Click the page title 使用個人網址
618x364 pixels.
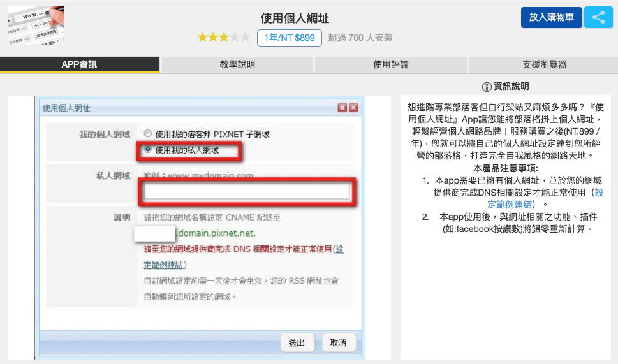pos(295,18)
